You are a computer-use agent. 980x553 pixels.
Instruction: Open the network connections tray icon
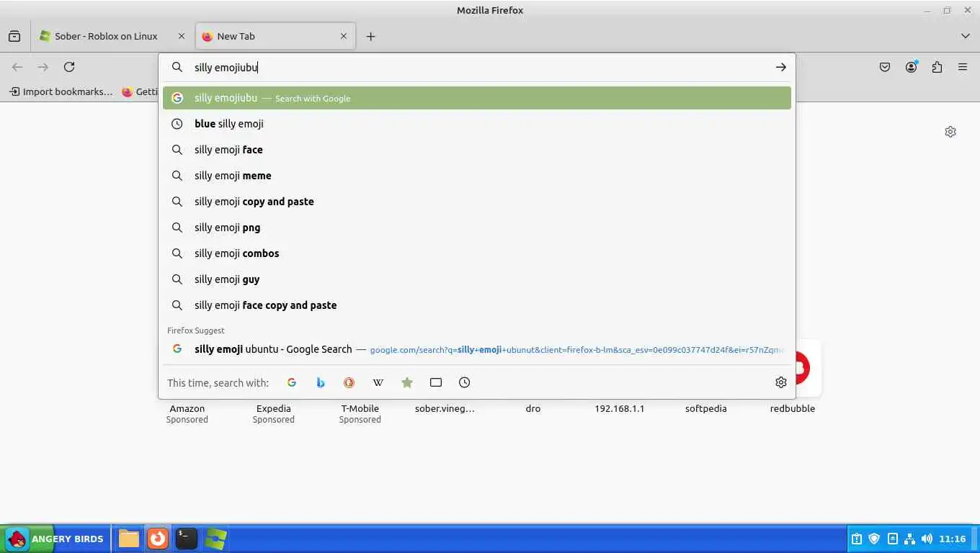click(909, 539)
